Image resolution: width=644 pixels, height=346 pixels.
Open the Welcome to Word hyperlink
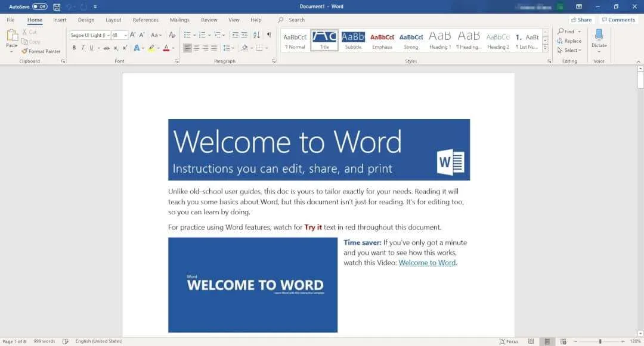click(427, 263)
